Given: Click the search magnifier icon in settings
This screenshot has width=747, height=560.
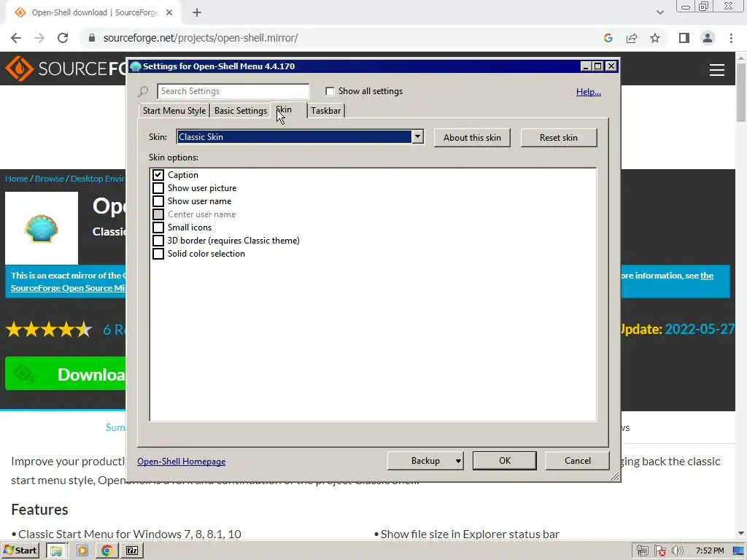Looking at the screenshot, I should tap(143, 91).
